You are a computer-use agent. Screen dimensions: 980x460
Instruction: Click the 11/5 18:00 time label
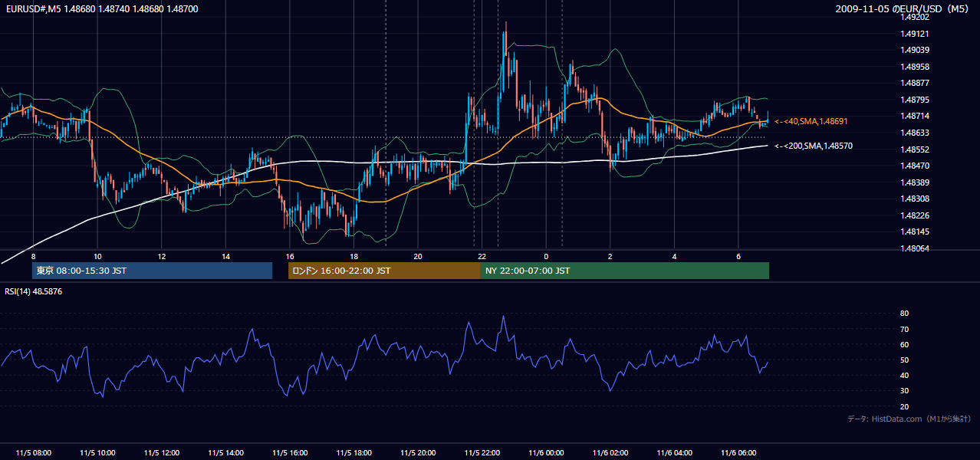coord(354,453)
